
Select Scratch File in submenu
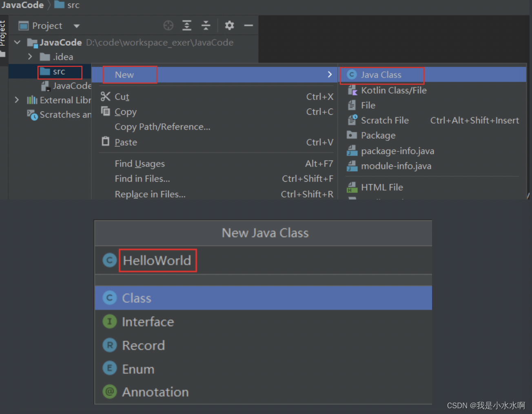coord(432,120)
